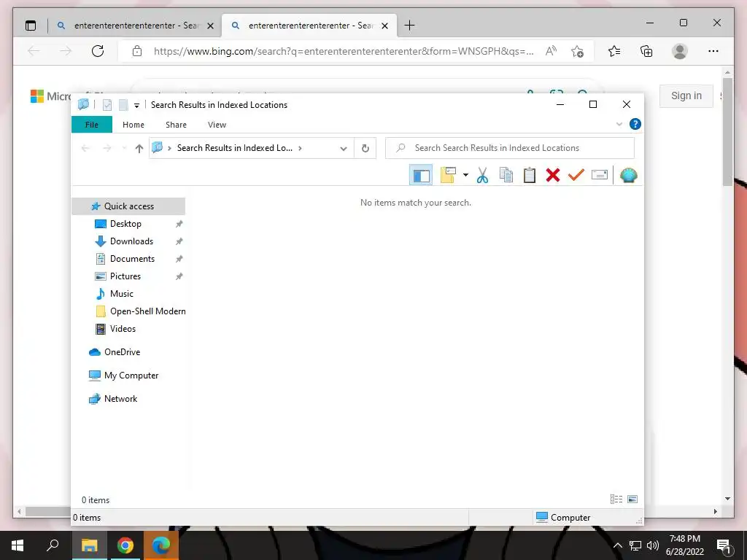Click the Paste clipboard icon

[530, 175]
